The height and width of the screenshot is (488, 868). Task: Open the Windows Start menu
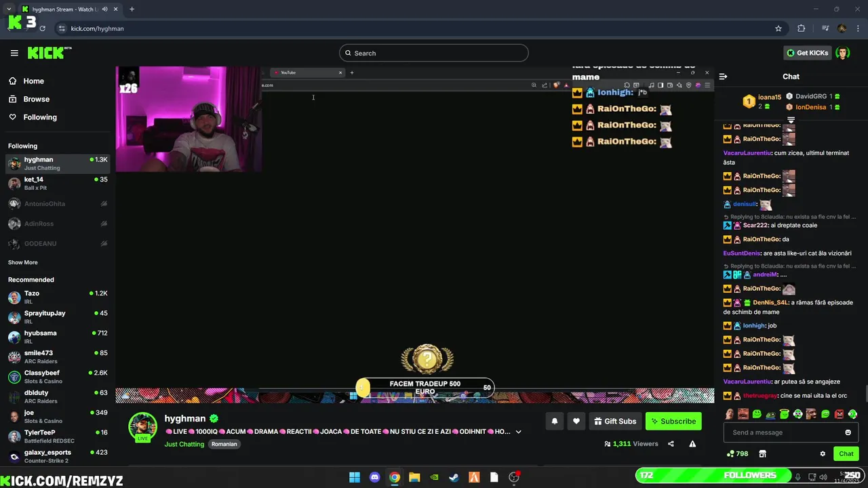pos(355,477)
